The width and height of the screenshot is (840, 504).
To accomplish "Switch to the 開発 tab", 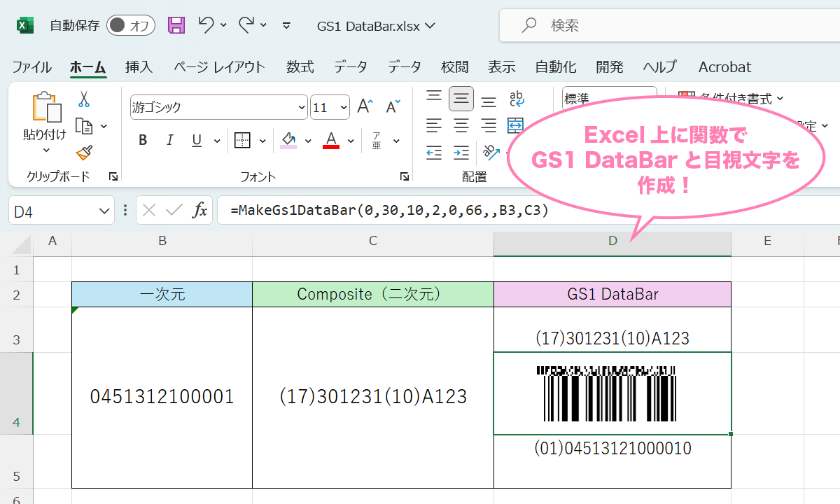I will [610, 67].
